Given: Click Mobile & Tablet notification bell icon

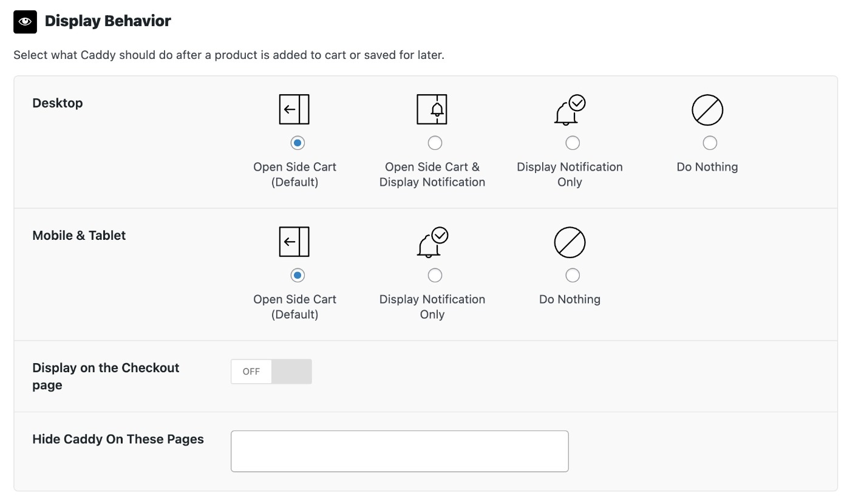Looking at the screenshot, I should tap(432, 242).
